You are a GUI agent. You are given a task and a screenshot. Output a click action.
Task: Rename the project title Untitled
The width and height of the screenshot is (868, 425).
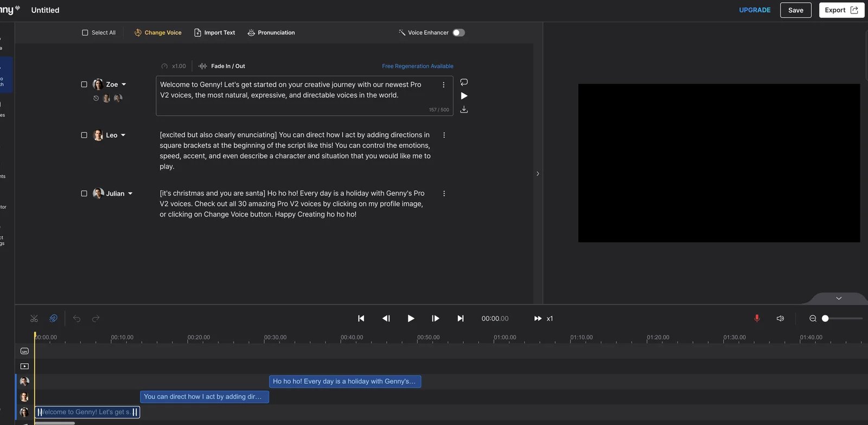pyautogui.click(x=46, y=10)
